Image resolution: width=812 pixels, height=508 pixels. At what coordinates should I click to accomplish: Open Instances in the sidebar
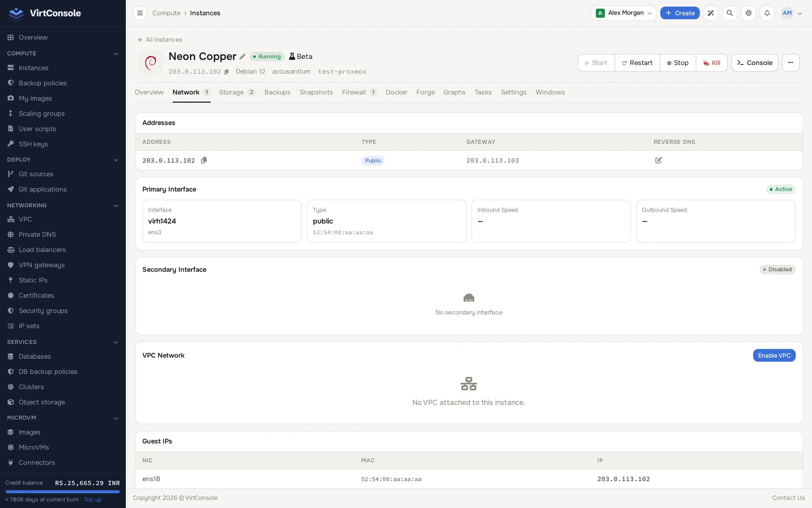(33, 68)
